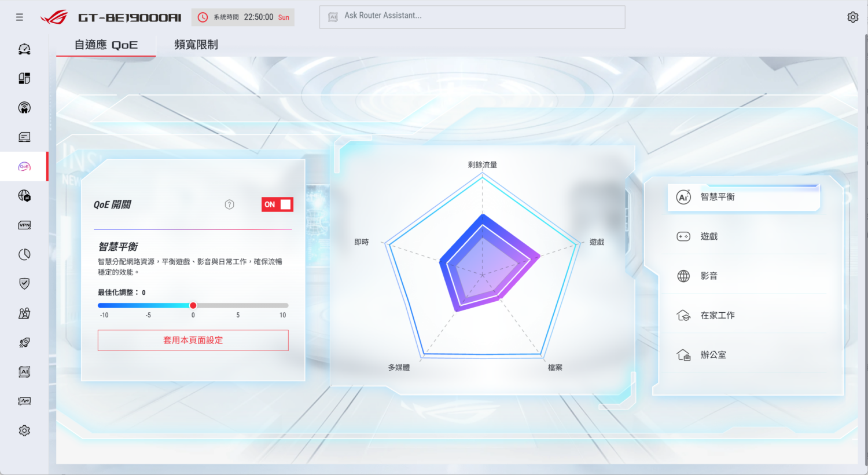This screenshot has width=868, height=475.
Task: Select 影音 mode
Action: [744, 276]
